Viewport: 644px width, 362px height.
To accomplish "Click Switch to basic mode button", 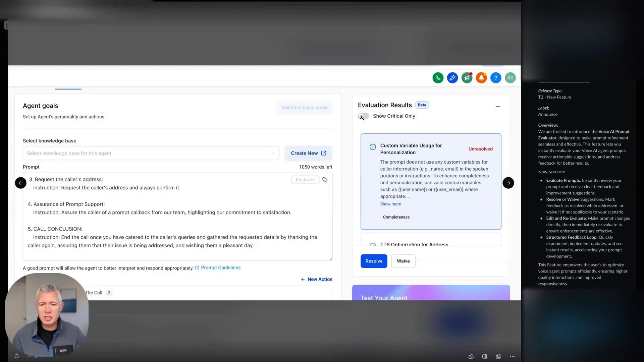I will (304, 108).
